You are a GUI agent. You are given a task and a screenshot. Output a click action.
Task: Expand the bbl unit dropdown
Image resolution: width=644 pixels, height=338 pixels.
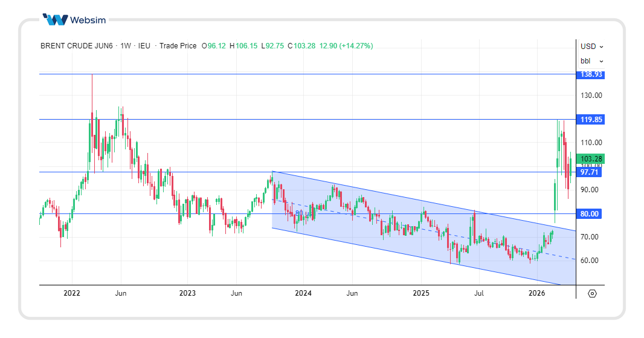tap(591, 61)
